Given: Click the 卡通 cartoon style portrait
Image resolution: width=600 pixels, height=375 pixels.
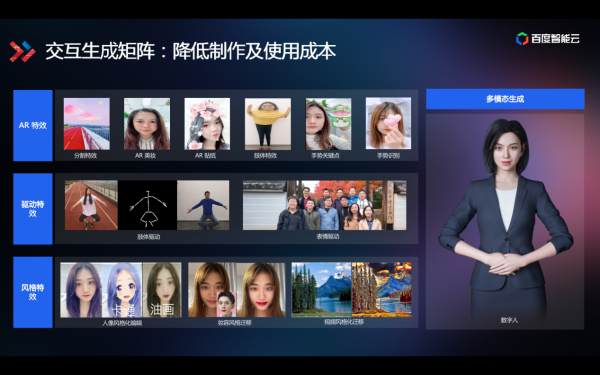Looking at the screenshot, I should pyautogui.click(x=123, y=290).
